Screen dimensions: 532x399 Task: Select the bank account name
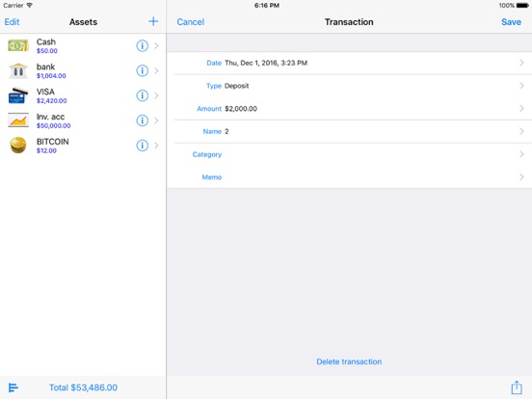(x=46, y=66)
